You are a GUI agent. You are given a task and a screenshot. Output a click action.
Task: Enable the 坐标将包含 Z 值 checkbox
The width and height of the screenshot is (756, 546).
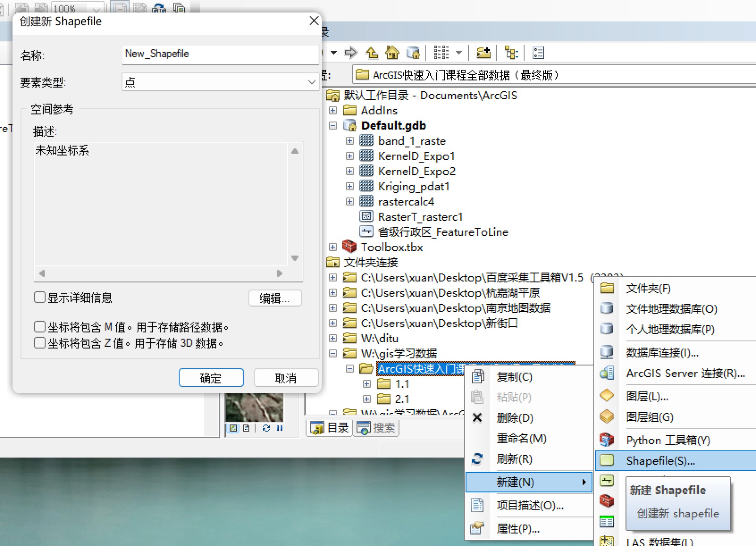click(x=40, y=343)
